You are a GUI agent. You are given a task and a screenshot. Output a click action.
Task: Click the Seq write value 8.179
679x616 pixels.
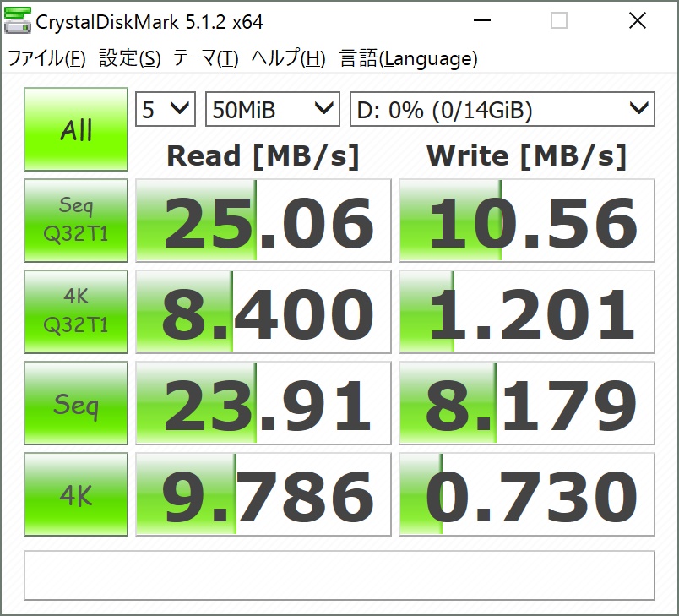click(x=527, y=403)
